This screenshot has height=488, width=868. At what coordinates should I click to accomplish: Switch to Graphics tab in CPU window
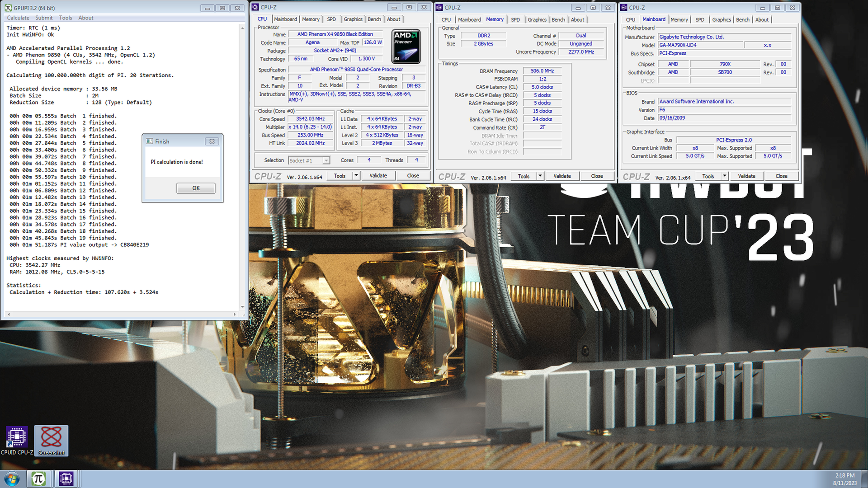click(353, 19)
